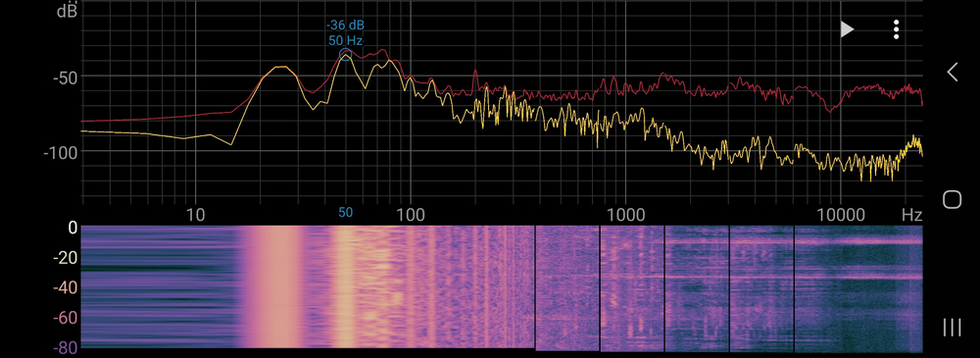
Task: Tap the 10 frequency axis label
Action: point(196,216)
